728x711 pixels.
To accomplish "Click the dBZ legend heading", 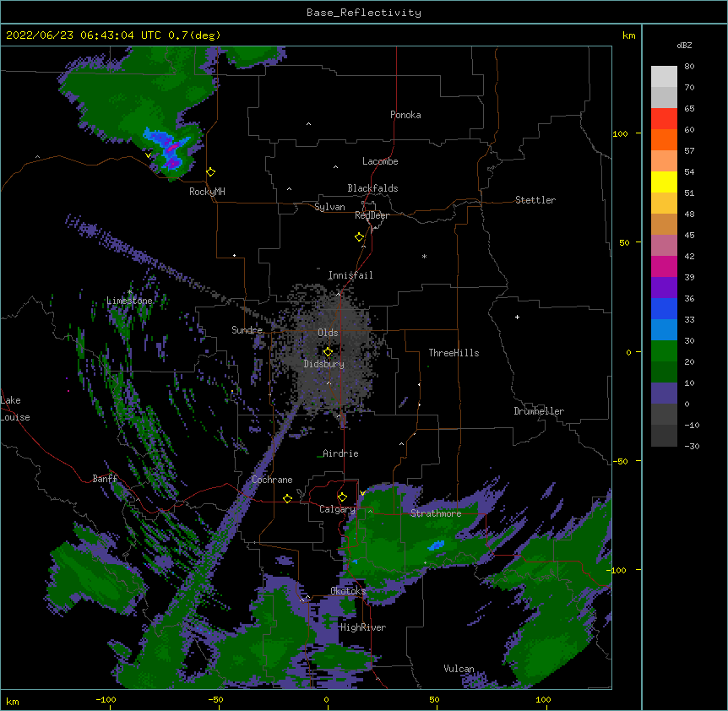I will 684,46.
